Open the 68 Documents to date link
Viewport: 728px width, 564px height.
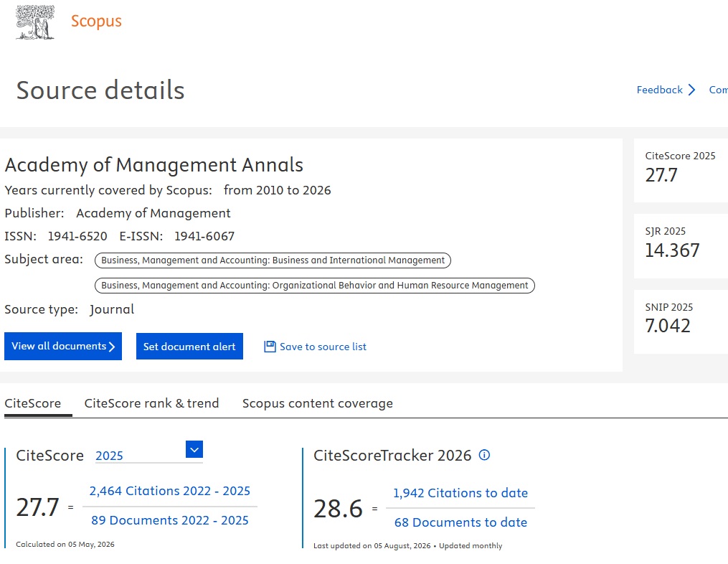pos(460,522)
